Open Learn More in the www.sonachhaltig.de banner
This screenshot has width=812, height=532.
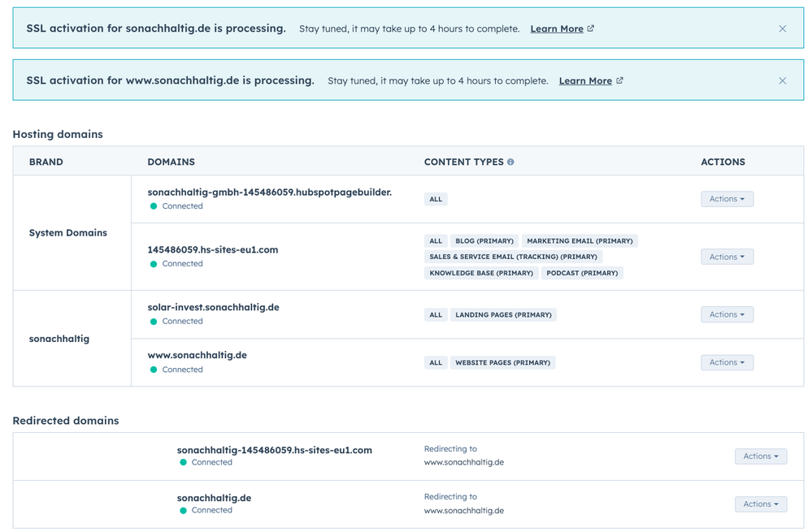pos(584,80)
